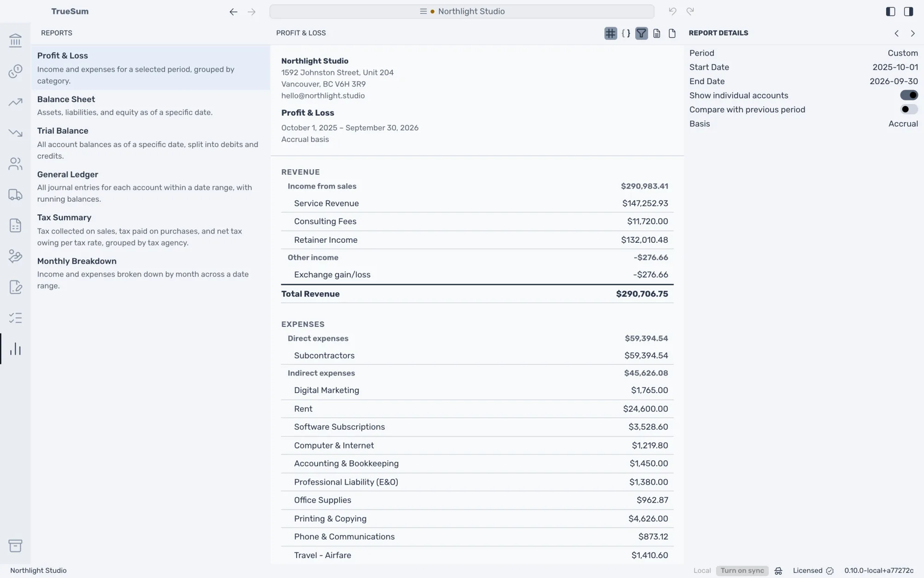
Task: Select the Monthly Breakdown report
Action: [151, 273]
